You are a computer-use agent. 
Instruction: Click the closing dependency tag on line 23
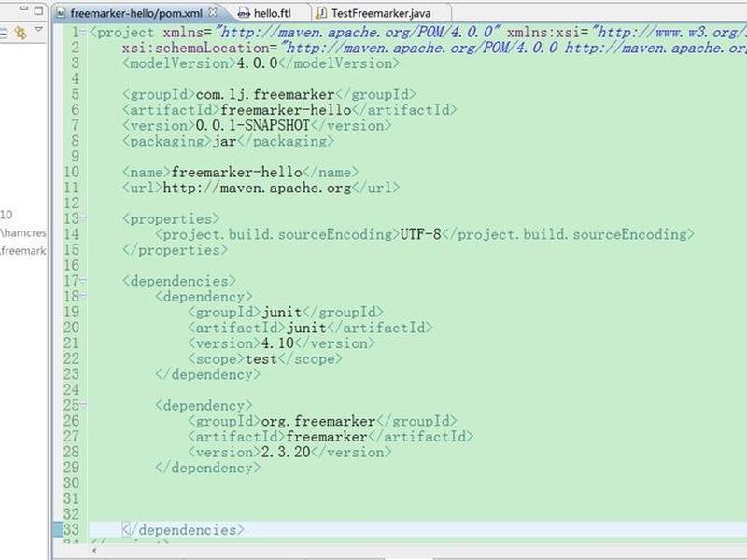207,375
